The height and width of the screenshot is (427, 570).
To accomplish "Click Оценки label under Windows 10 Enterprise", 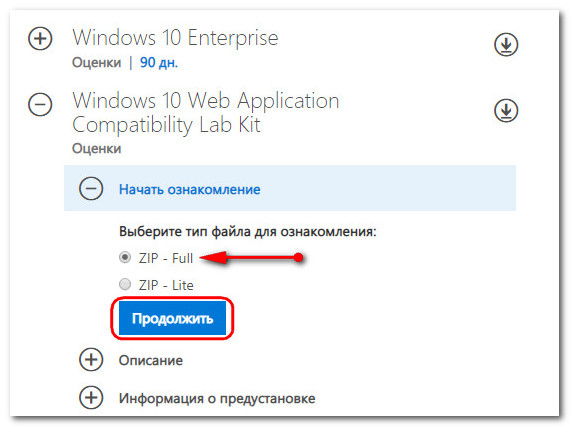I will [x=97, y=63].
